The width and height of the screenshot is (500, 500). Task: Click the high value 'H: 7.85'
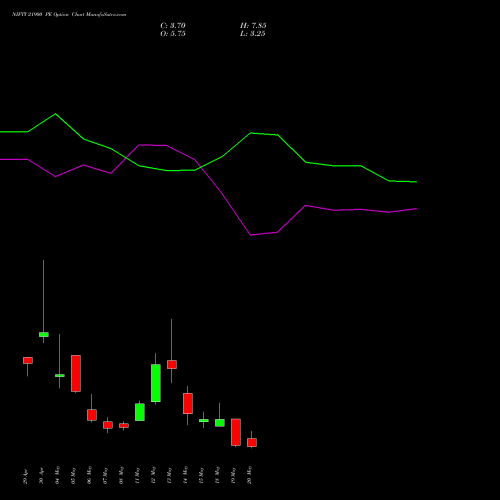253,26
